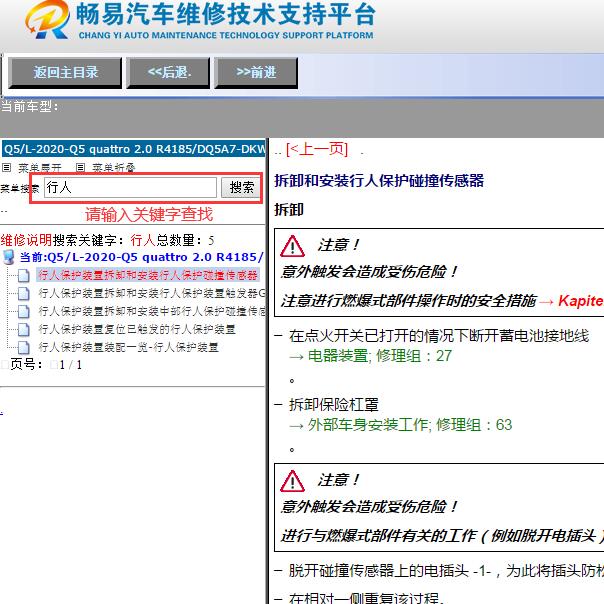Open highlighted result 拆卸和安装行人保护碰撞传感器
Image resolution: width=604 pixels, height=604 pixels.
point(148,275)
